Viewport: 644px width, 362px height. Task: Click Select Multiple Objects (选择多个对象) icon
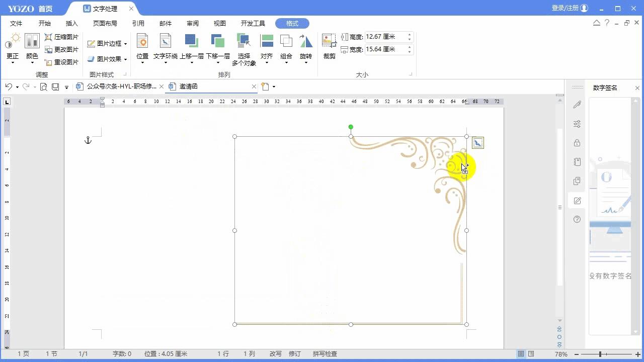click(244, 41)
